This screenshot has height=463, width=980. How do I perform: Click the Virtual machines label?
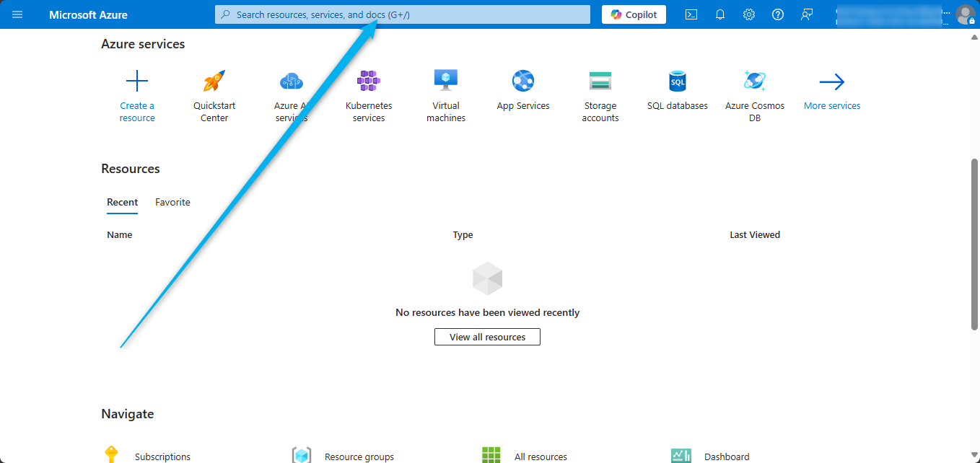[x=446, y=112]
